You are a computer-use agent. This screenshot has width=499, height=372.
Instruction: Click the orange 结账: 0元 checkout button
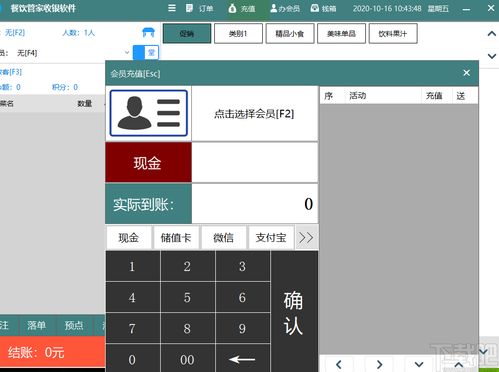52,352
